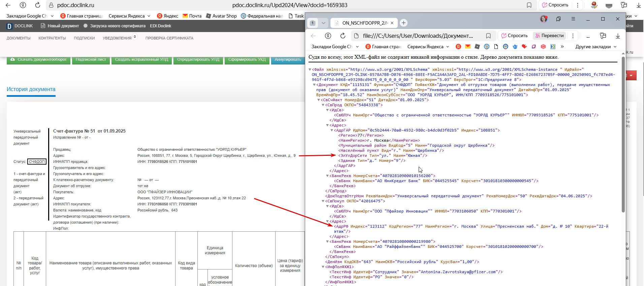Screen dimensions: 644x286
Task: Click the front window file:/// address field
Action: point(418,36)
